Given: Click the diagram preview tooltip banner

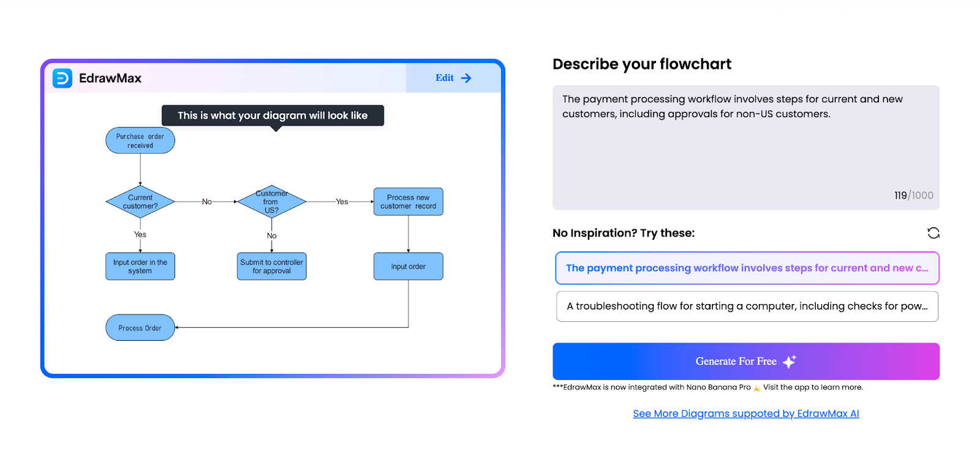Looking at the screenshot, I should [273, 115].
